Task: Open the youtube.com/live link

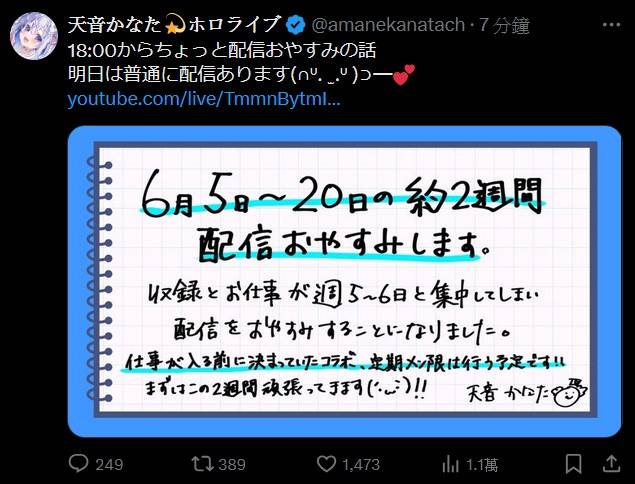Action: [204, 98]
